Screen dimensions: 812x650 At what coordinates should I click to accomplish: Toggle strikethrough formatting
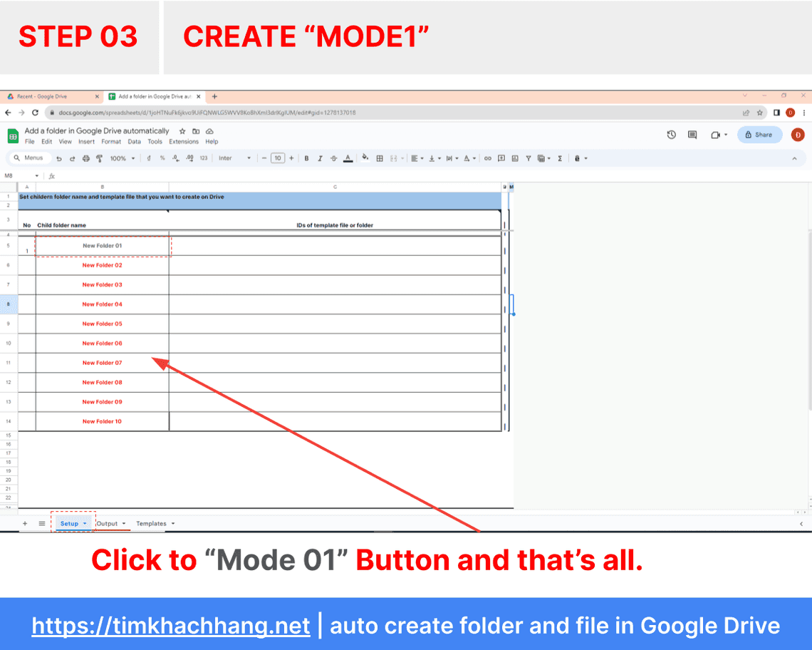[x=333, y=158]
